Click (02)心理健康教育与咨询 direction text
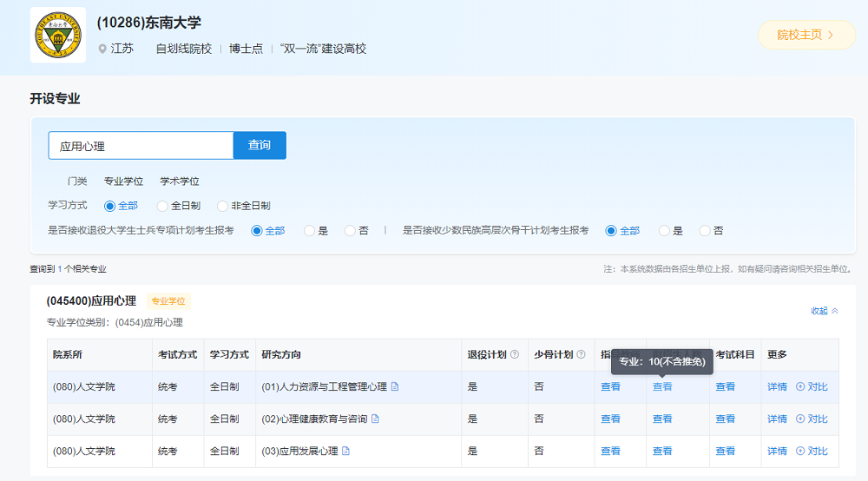Viewport: 868px width, 481px height. [314, 418]
